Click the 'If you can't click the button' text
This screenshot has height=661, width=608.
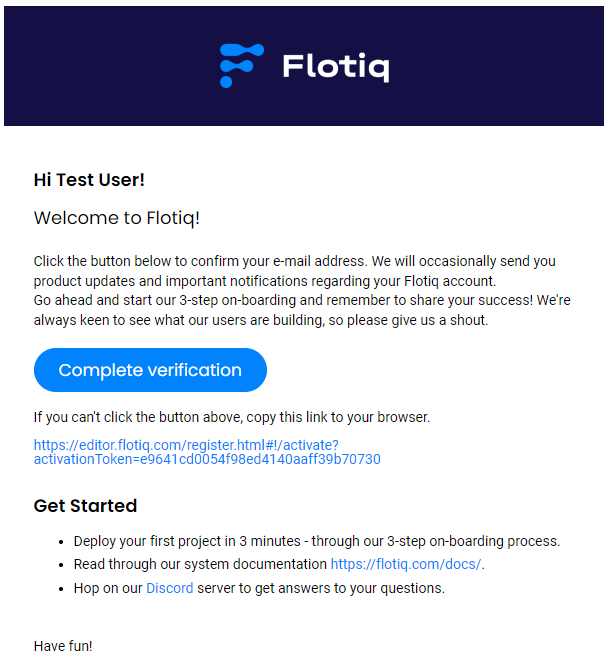(231, 417)
